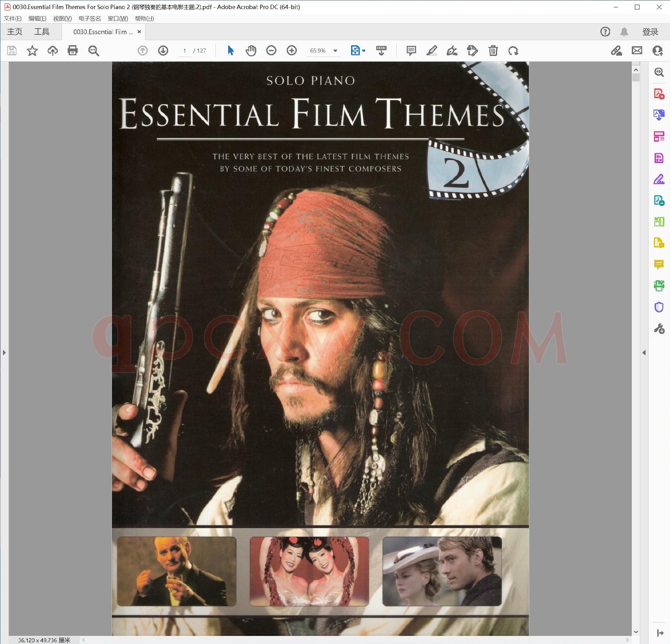Click the zoom in plus icon

(x=291, y=51)
